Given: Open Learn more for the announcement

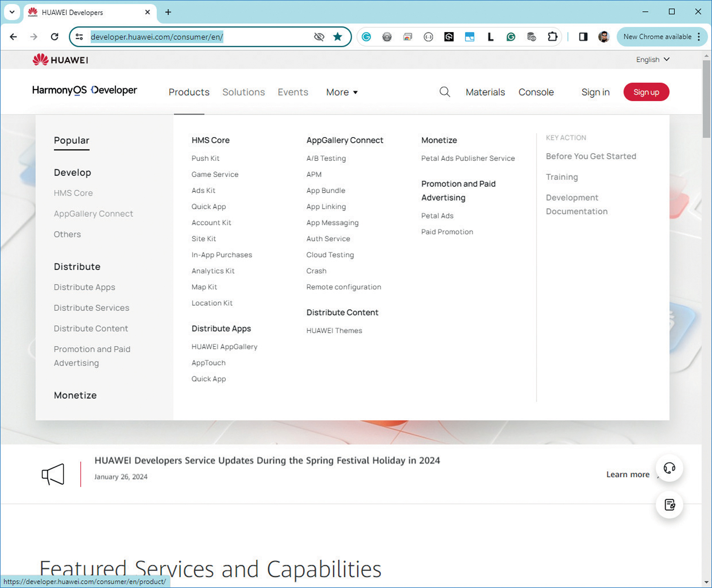Looking at the screenshot, I should (628, 474).
